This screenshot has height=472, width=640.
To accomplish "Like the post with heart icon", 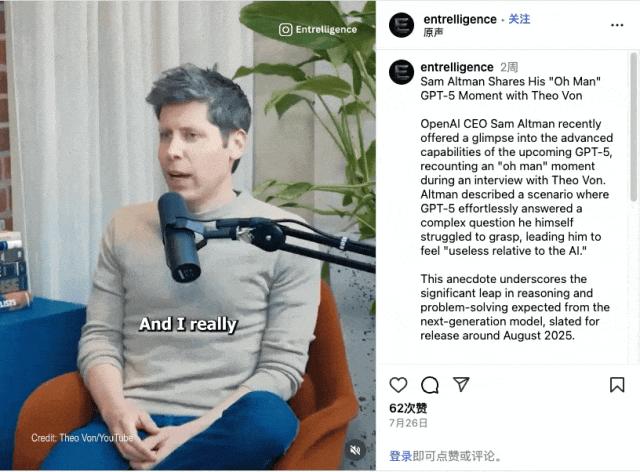I will click(398, 385).
